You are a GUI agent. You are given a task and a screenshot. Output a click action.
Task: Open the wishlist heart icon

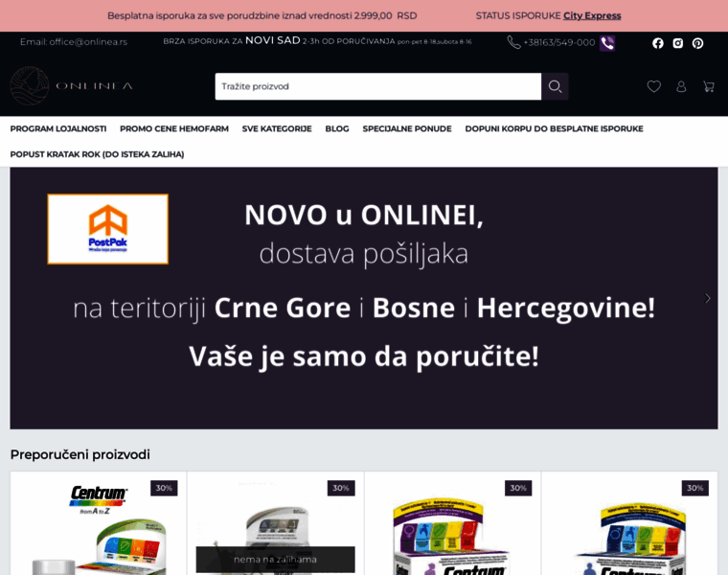[653, 86]
